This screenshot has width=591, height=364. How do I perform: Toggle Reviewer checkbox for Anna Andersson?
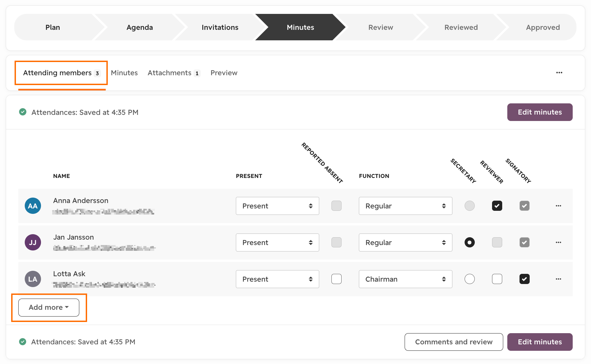click(x=497, y=206)
